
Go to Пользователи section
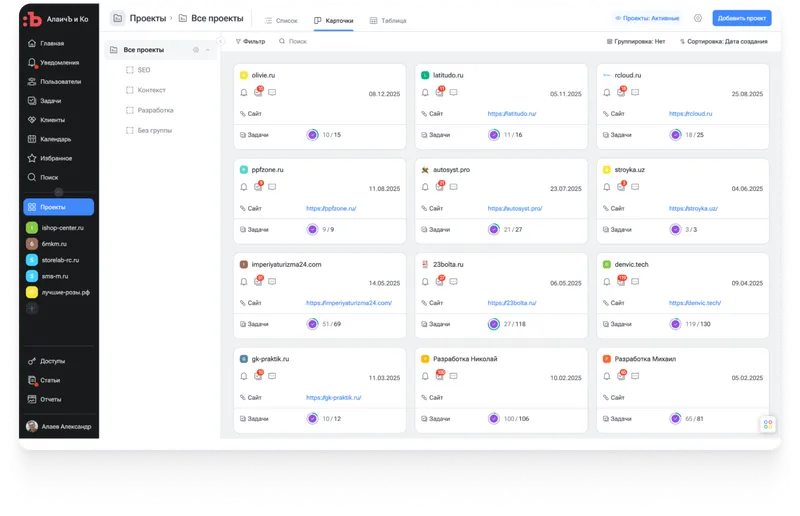pyautogui.click(x=55, y=82)
